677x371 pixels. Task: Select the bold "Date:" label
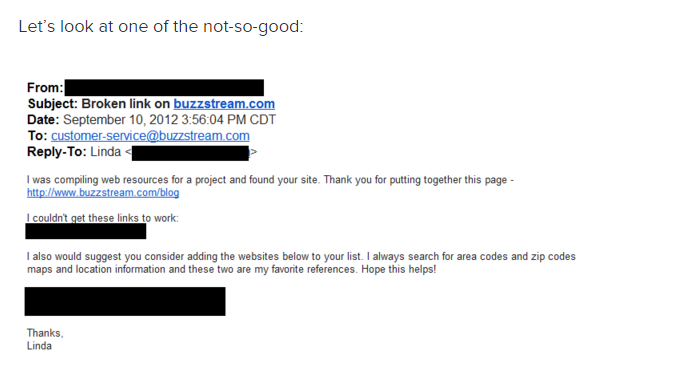43,120
